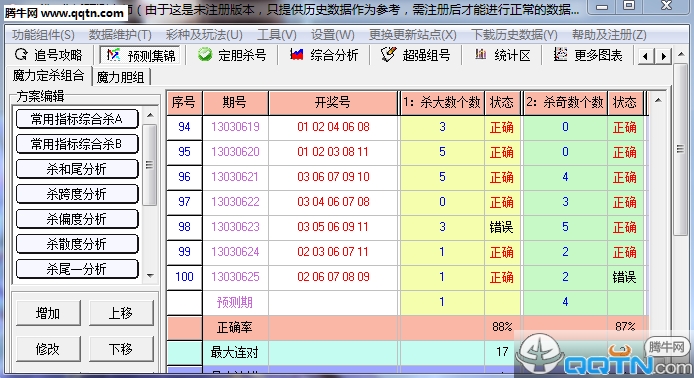Screen dimensions: 694x378
Task: Click 期号 column header
Action: point(235,103)
